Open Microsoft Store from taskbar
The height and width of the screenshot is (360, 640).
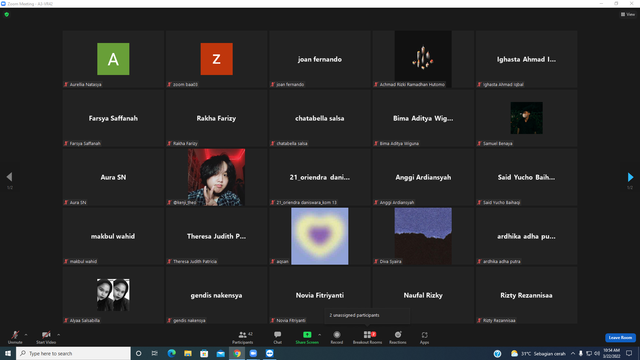(204, 353)
